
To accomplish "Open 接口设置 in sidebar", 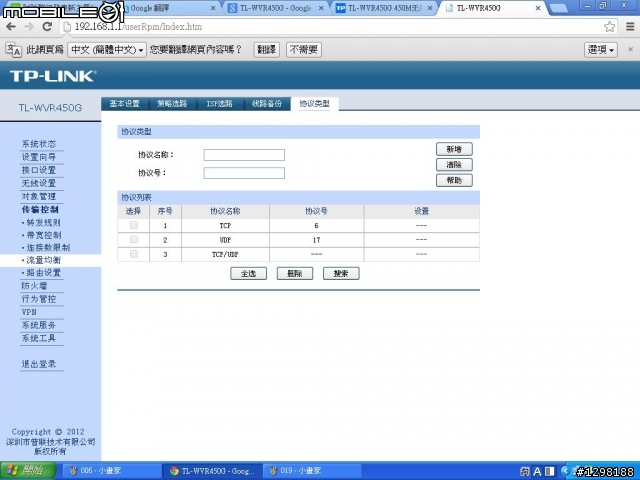I will [x=39, y=170].
